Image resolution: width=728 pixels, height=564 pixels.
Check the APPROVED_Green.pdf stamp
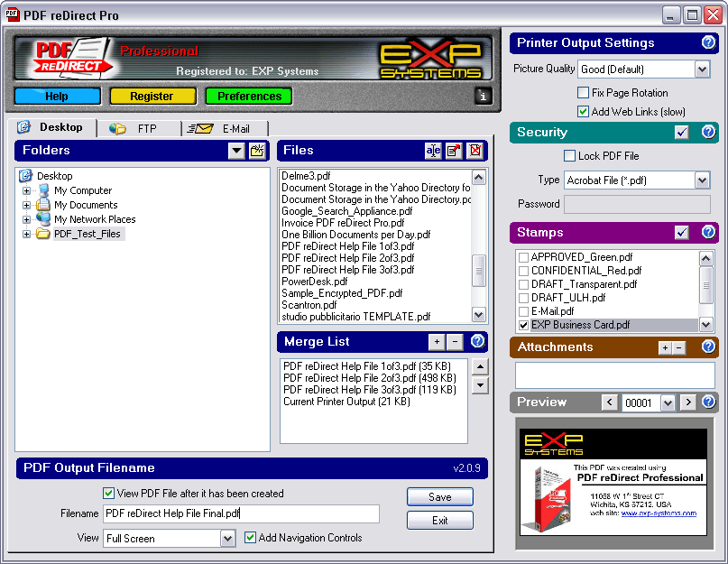[x=524, y=257]
